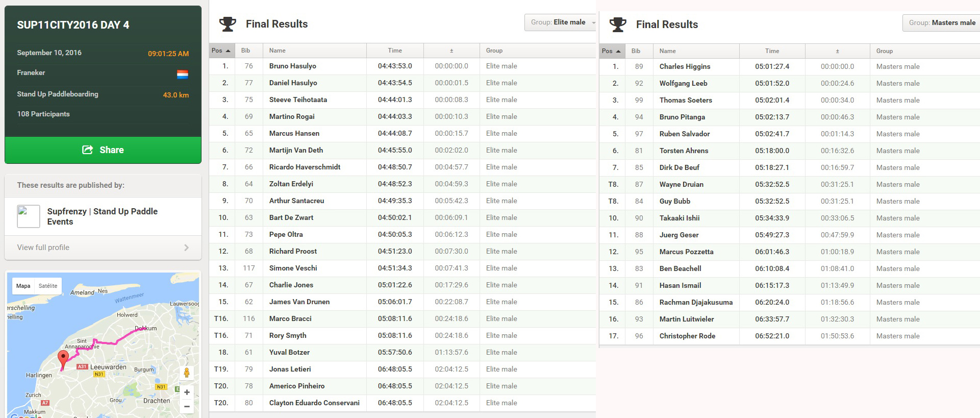Click Rory Smyth name
This screenshot has width=980, height=418.
pos(288,335)
